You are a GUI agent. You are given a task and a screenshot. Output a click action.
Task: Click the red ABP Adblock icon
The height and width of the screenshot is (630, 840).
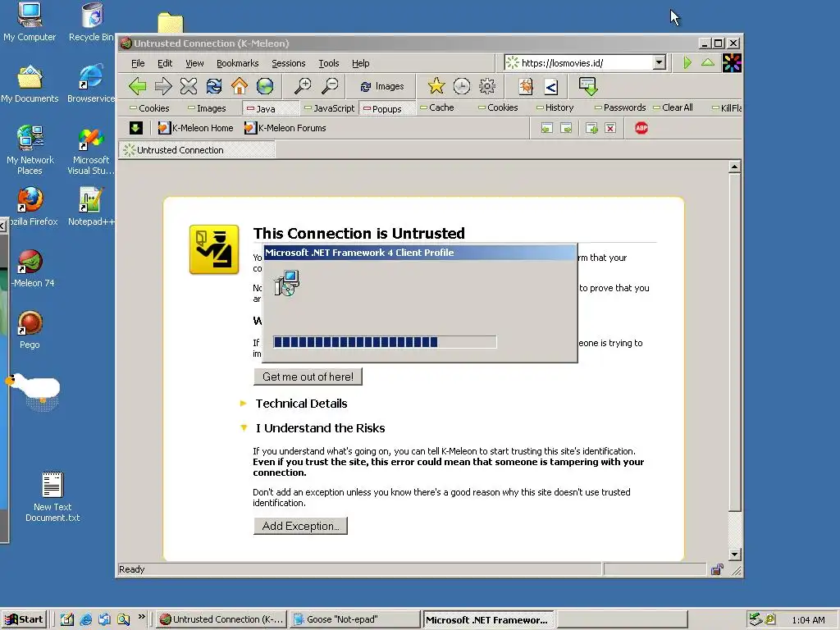tap(641, 128)
